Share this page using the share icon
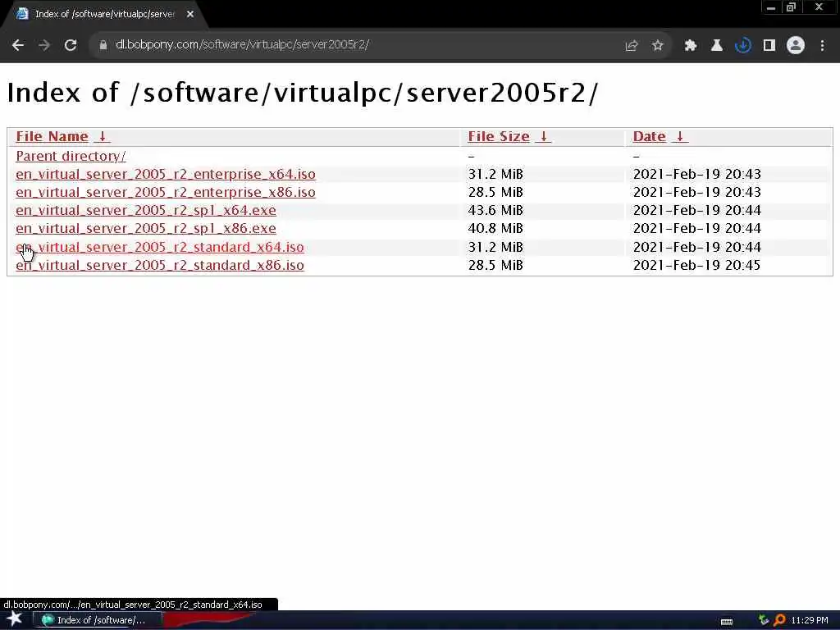This screenshot has height=630, width=840. click(x=632, y=46)
